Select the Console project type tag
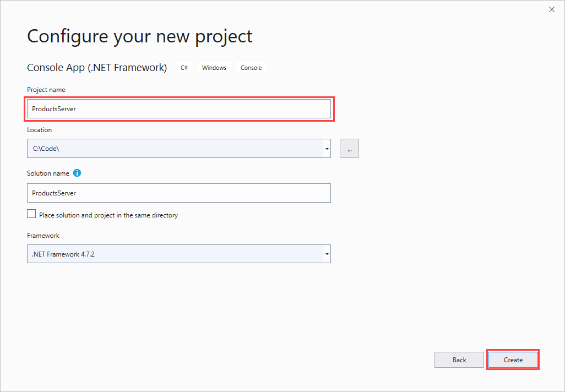The width and height of the screenshot is (565, 392). pos(251,67)
